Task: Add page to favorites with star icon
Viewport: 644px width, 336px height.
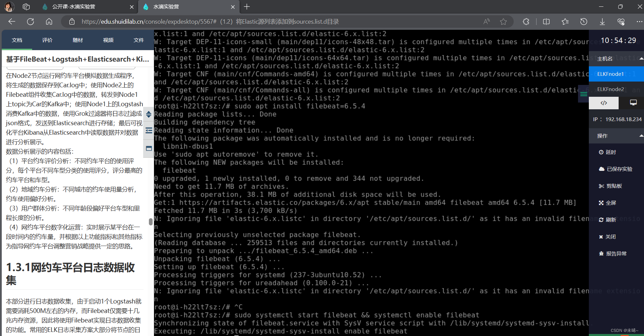Action: click(x=504, y=22)
